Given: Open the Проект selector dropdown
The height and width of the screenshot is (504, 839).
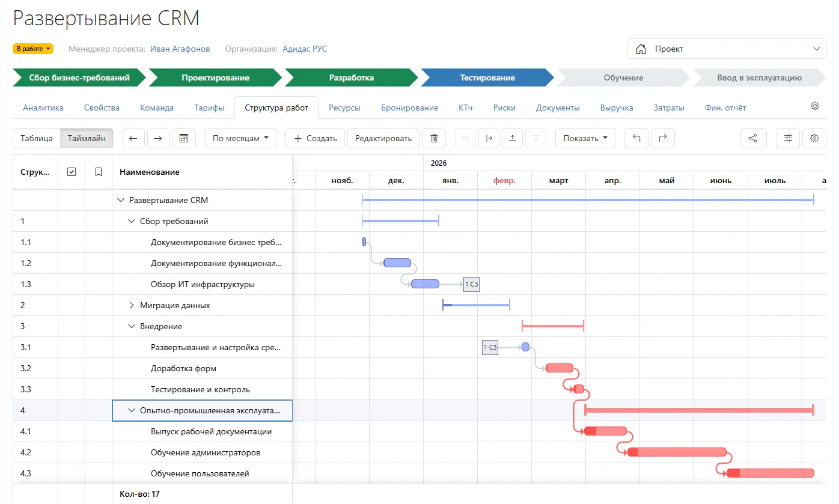Looking at the screenshot, I should (727, 49).
